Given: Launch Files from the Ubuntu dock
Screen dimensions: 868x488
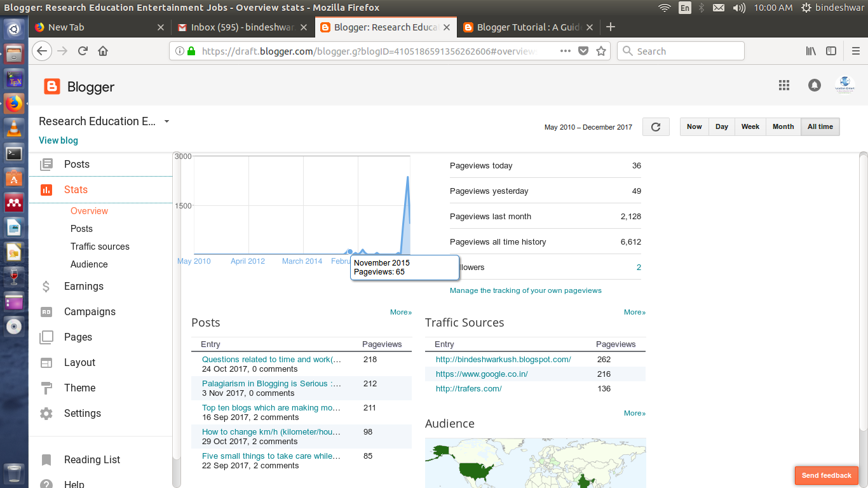Looking at the screenshot, I should point(14,53).
